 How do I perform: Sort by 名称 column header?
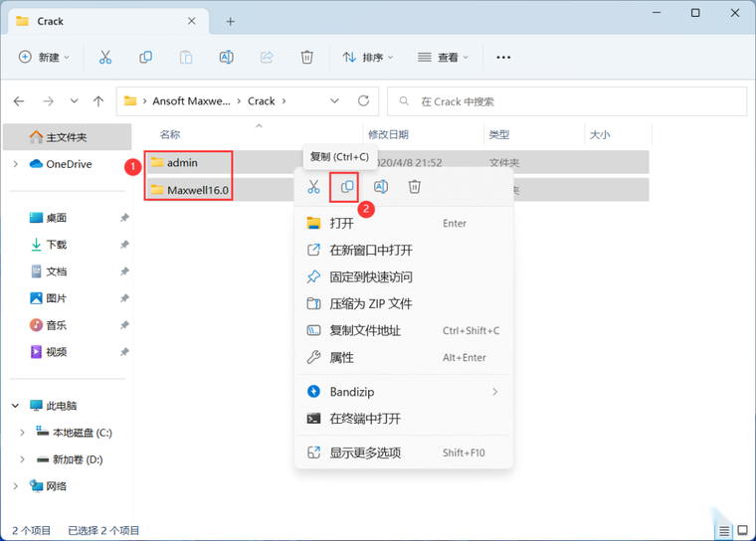tap(170, 135)
